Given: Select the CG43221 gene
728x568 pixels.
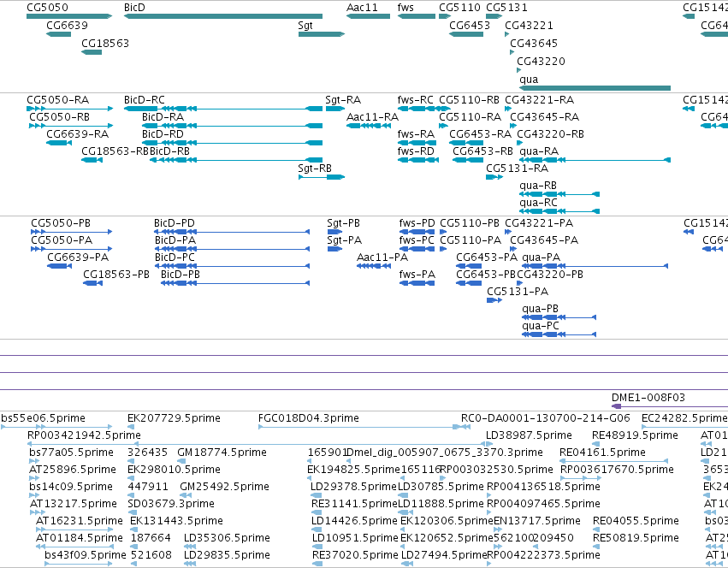Looking at the screenshot, I should 507,34.
